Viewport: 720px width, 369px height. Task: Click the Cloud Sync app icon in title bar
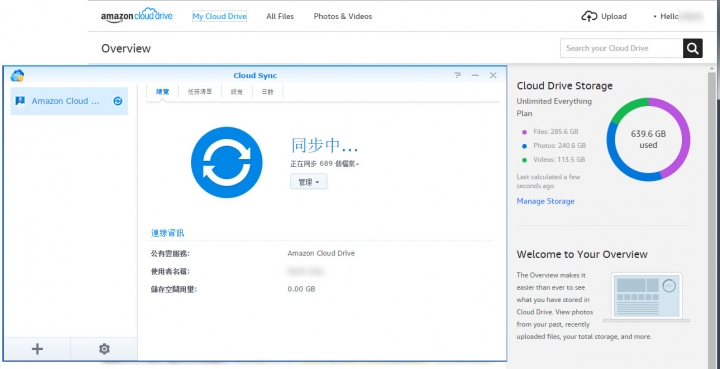coord(17,76)
